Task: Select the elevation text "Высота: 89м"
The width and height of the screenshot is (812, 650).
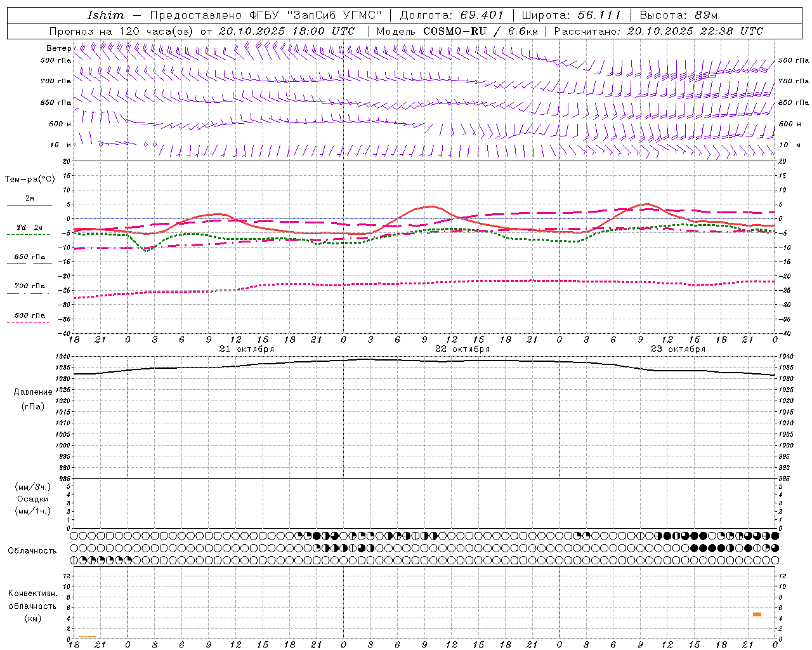Action: [x=679, y=15]
